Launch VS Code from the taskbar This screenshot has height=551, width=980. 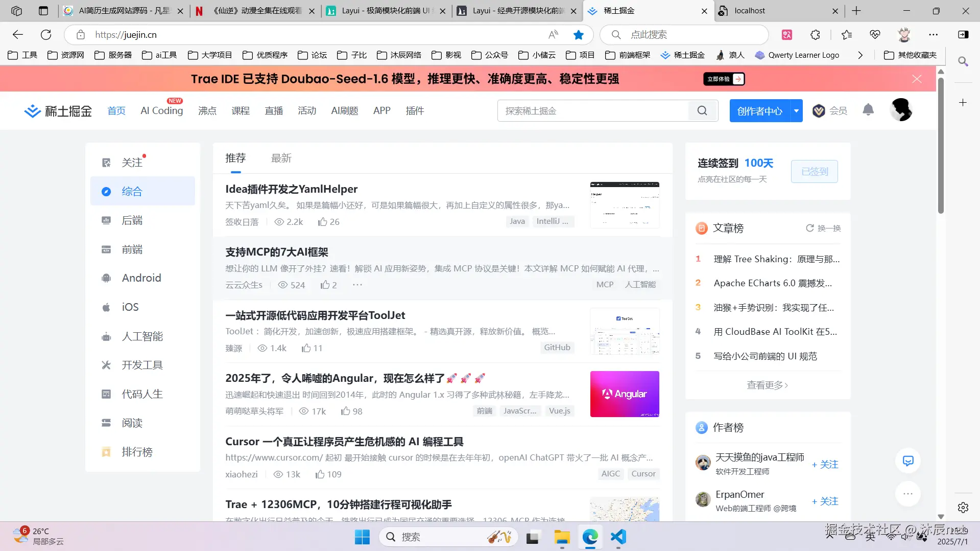[618, 537]
